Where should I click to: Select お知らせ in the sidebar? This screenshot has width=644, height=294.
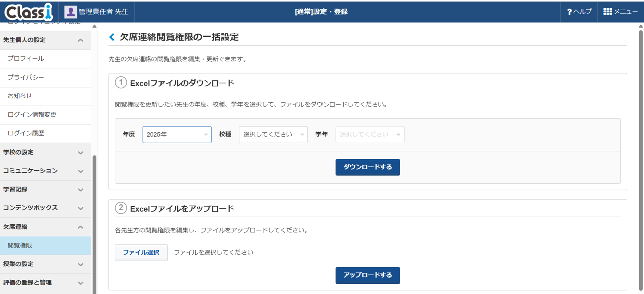(45, 96)
